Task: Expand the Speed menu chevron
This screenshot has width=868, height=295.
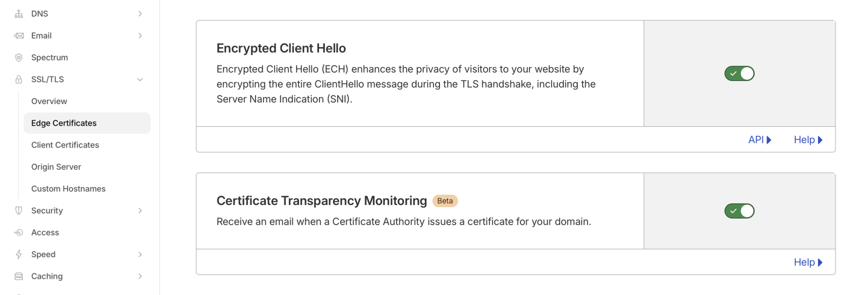Action: [140, 254]
